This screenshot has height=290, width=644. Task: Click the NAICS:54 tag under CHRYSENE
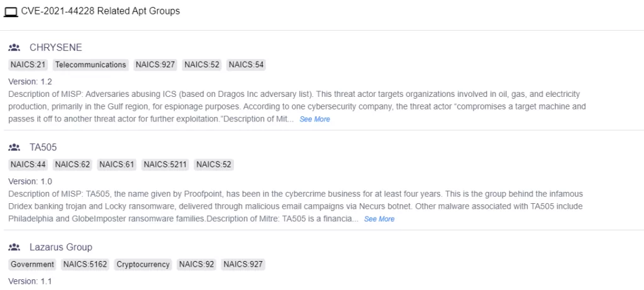coord(246,65)
